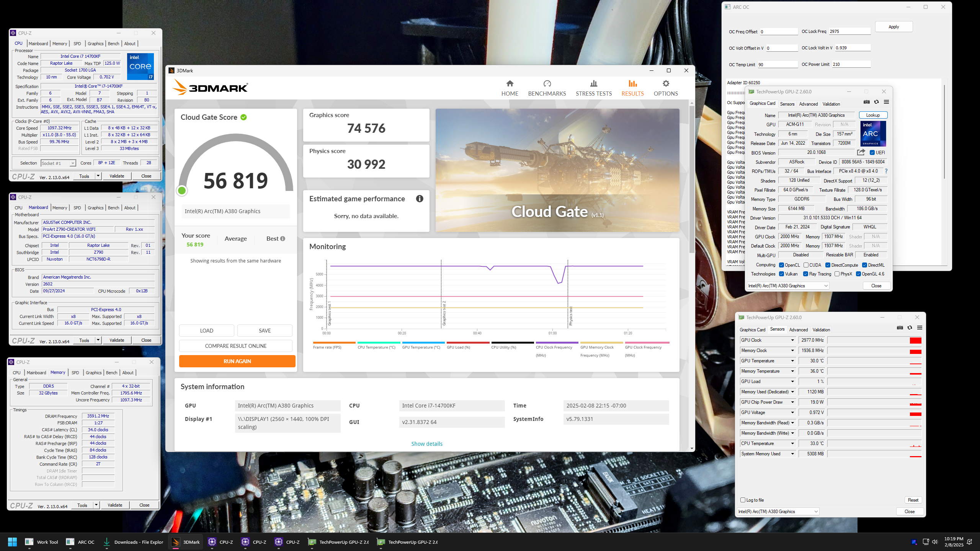Click the Apply button in ARC OC

893,26
